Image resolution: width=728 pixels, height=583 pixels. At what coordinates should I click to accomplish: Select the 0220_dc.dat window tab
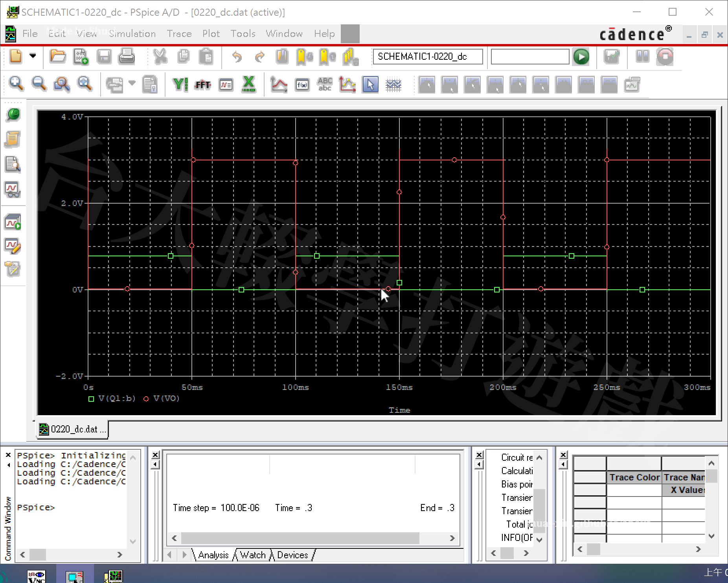(73, 429)
